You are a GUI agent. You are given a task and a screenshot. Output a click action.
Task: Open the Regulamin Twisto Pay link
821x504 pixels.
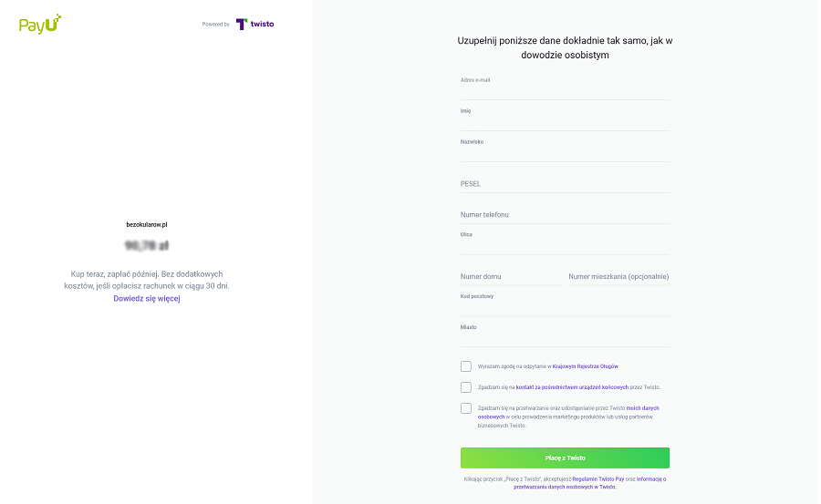[598, 478]
